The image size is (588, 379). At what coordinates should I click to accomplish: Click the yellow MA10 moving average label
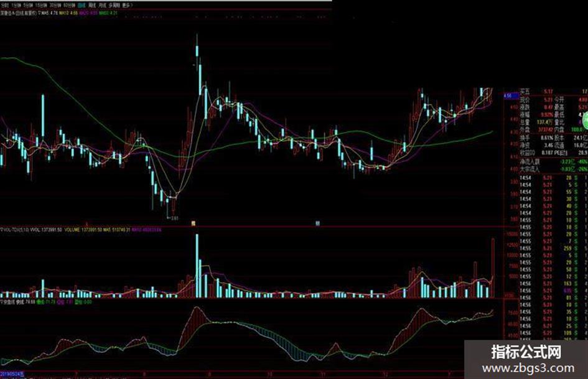[68, 13]
